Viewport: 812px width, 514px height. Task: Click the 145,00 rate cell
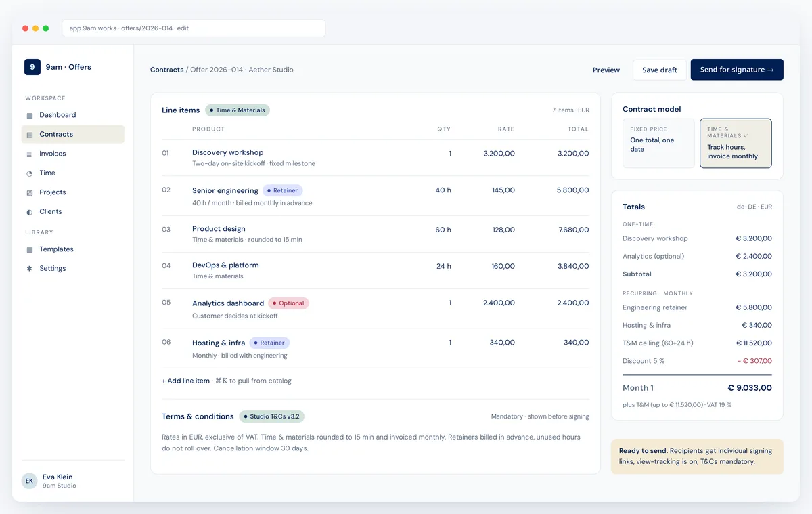[503, 190]
